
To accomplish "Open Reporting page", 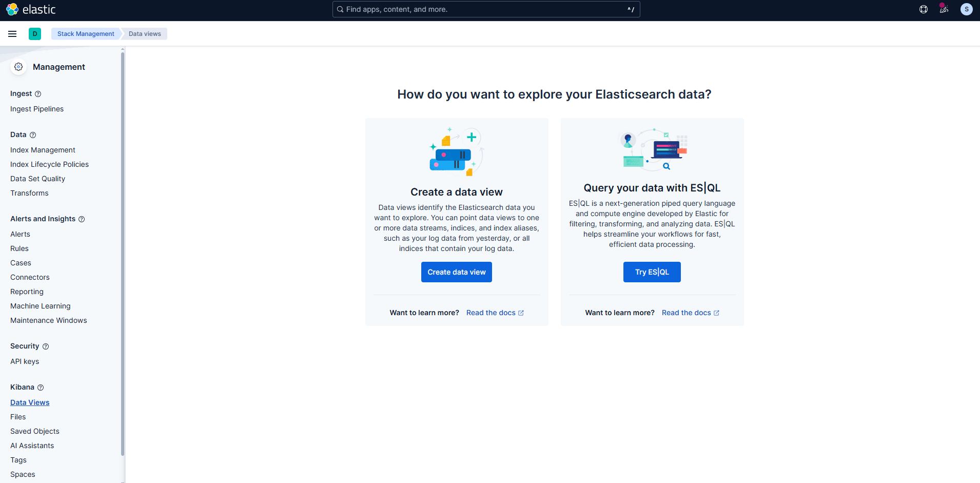I will coord(27,292).
